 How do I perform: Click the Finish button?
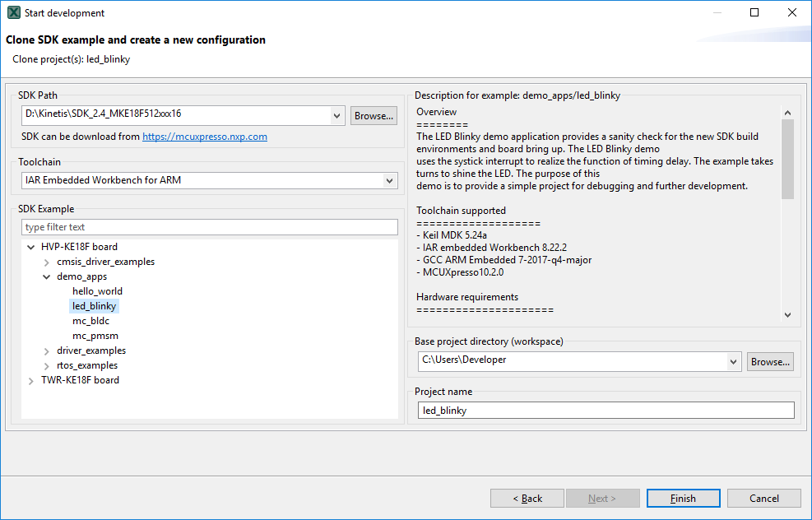(x=683, y=499)
